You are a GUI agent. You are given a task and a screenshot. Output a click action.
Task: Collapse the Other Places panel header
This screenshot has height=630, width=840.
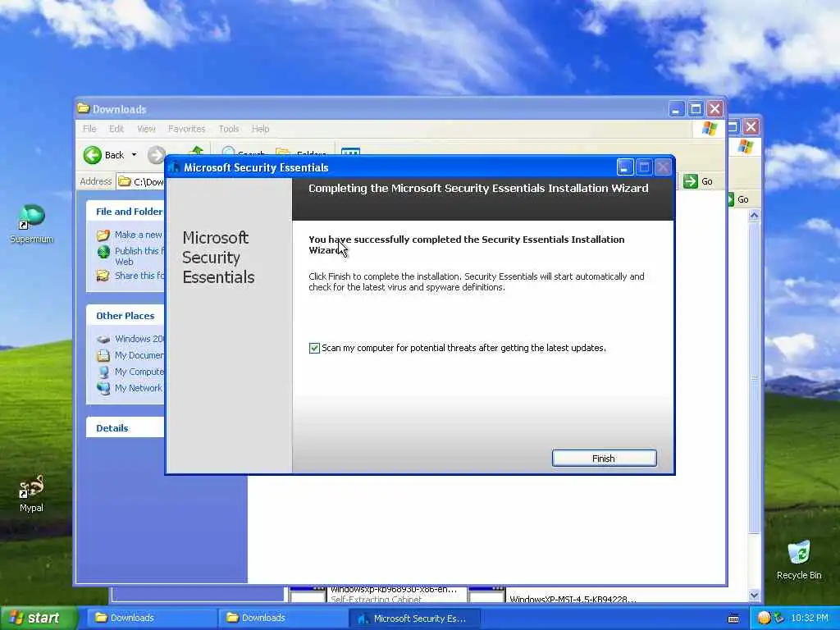(x=126, y=316)
